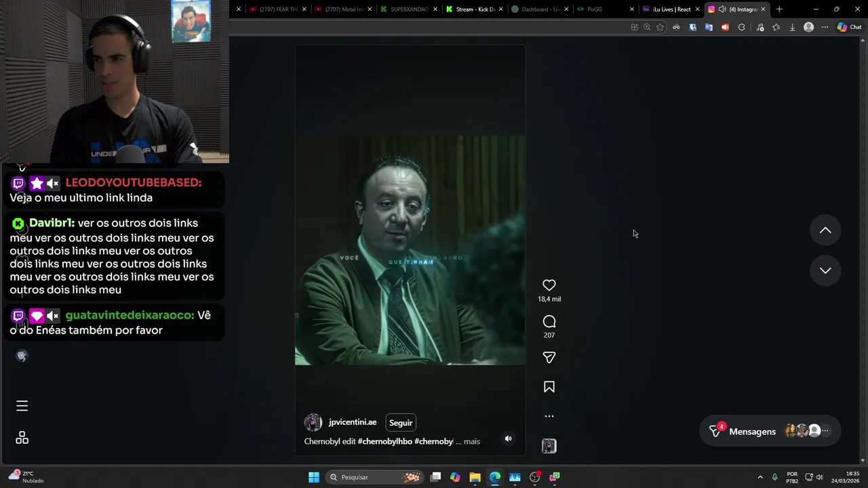Open the Copilot Chat button
868x488 pixels.
point(849,27)
